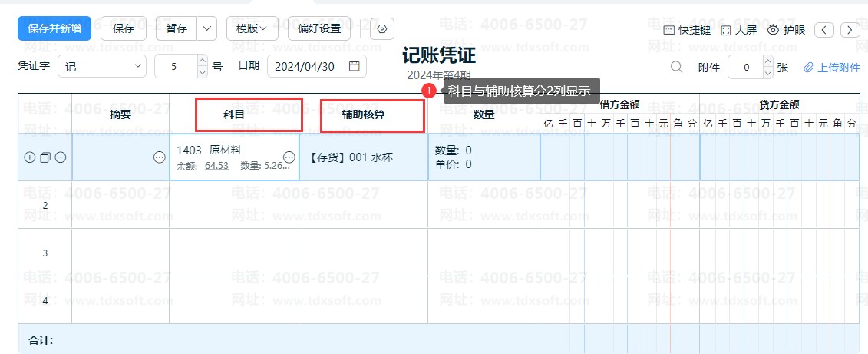Open the 模版 dropdown menu

252,28
